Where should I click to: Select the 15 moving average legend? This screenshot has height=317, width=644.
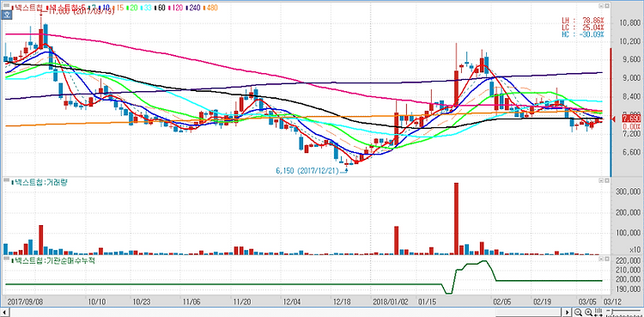119,8
